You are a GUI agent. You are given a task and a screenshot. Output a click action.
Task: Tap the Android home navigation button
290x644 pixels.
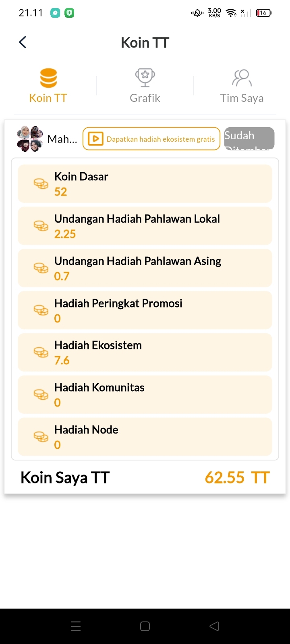(145, 626)
